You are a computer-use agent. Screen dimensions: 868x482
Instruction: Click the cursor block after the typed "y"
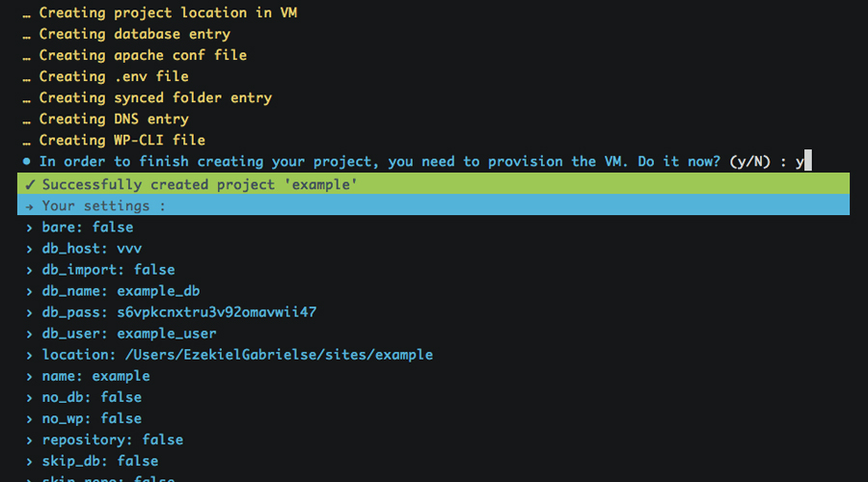[808, 161]
